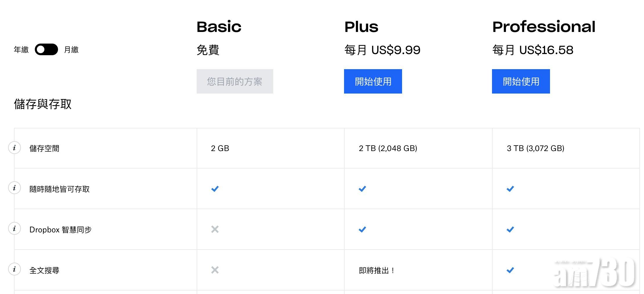Click the Plus plan heading
Viewport: 644px width, 294px height.
(x=361, y=27)
